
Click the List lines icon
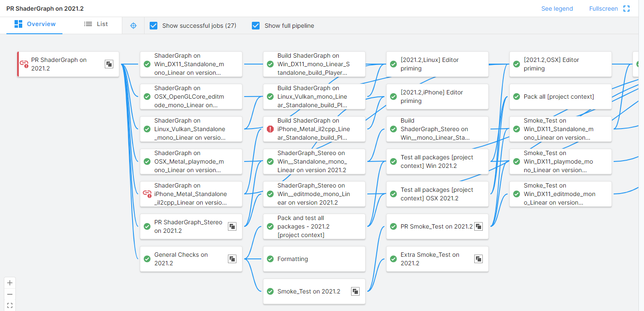click(x=88, y=24)
